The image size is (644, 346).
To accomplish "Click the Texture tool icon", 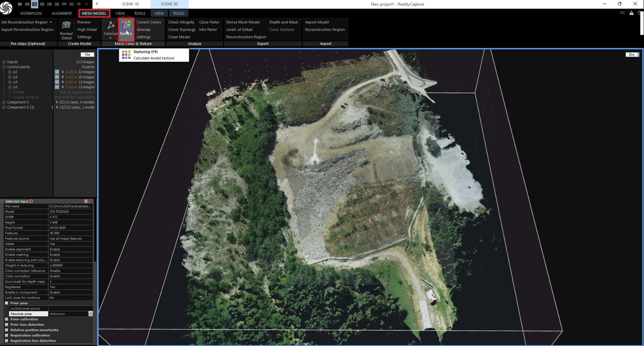I will (126, 27).
